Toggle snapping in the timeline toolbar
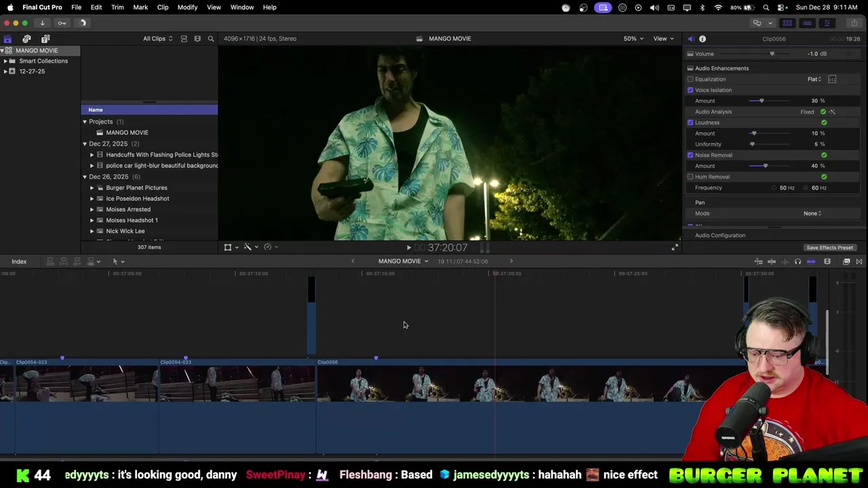 click(811, 262)
